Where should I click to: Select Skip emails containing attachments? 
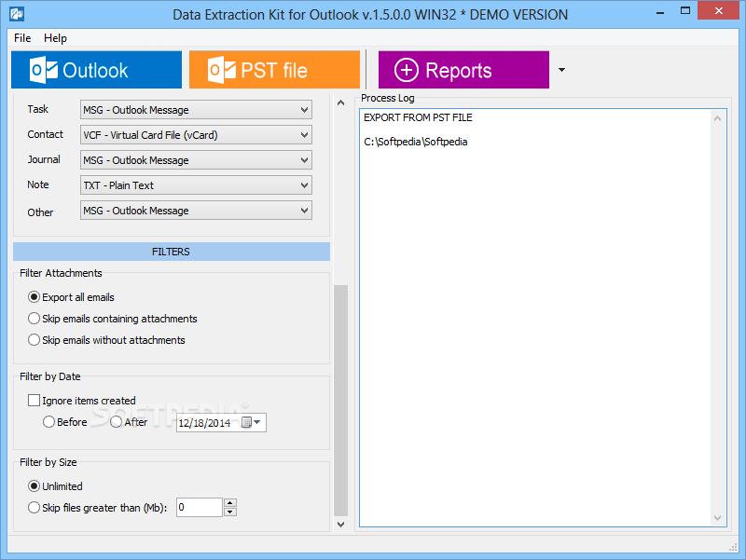click(113, 319)
